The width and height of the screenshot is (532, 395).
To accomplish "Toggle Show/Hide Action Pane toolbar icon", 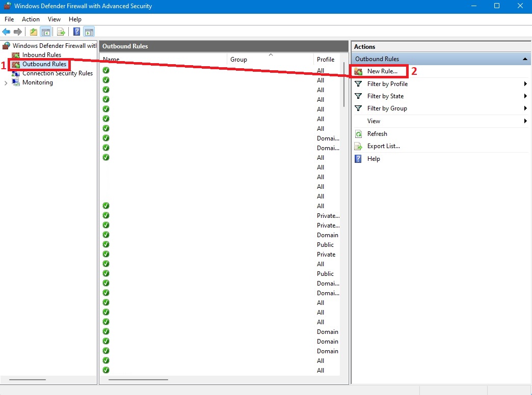I will [89, 32].
